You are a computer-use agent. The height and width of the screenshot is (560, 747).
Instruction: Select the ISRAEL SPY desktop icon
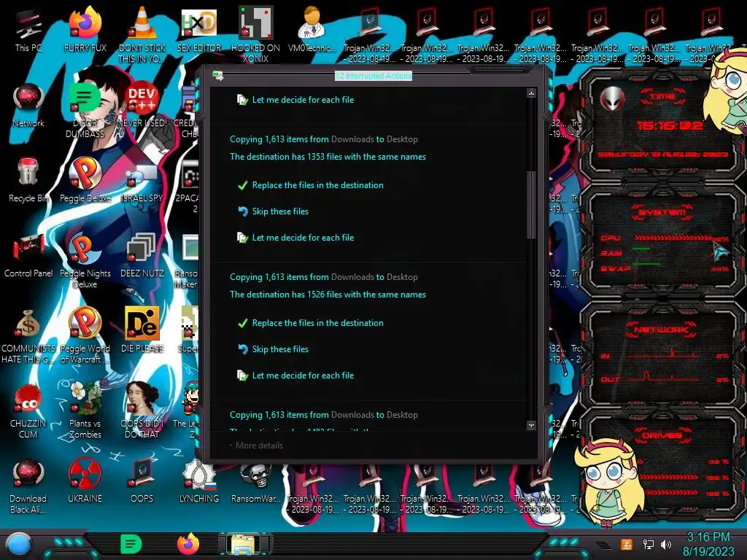point(142,184)
